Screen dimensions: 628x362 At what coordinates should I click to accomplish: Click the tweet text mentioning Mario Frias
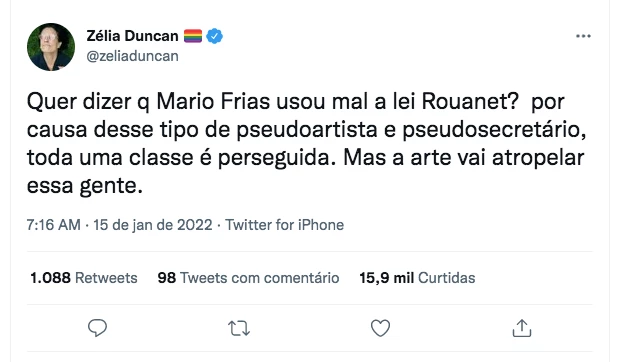click(x=307, y=143)
